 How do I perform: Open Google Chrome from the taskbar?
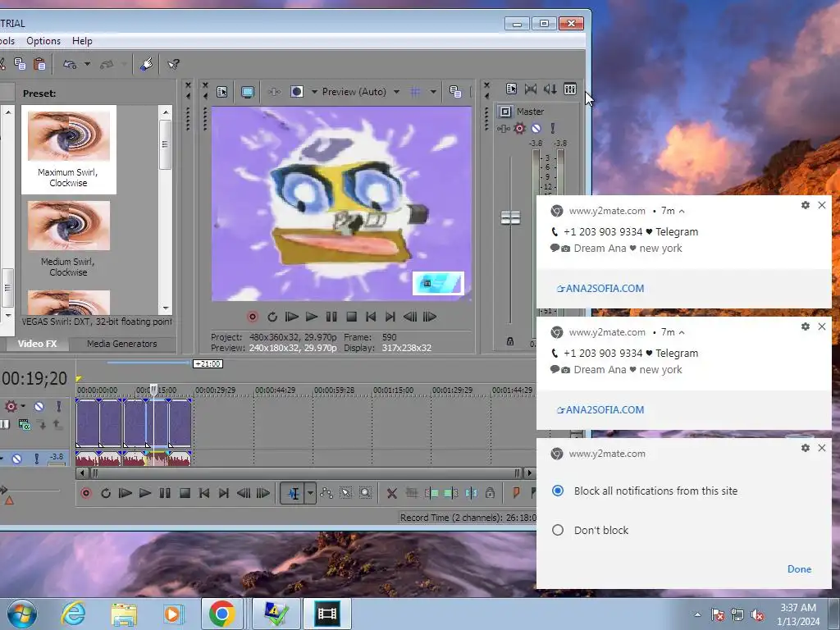pyautogui.click(x=221, y=614)
